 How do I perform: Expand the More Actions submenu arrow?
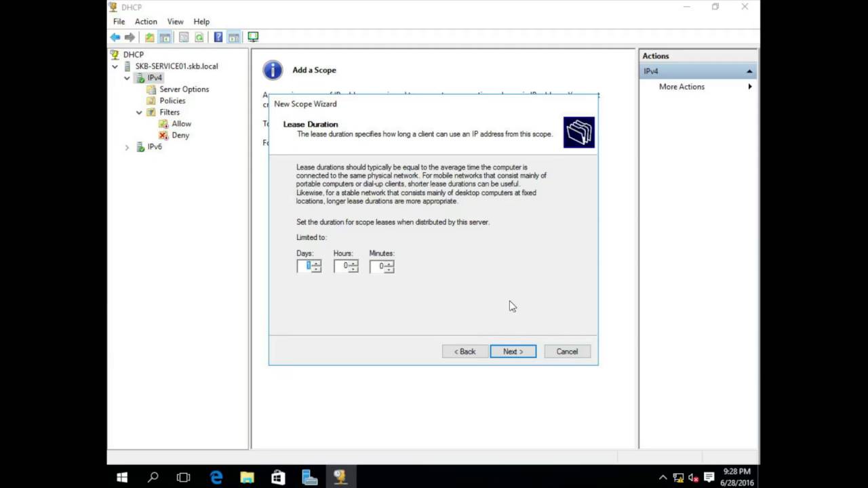click(749, 87)
